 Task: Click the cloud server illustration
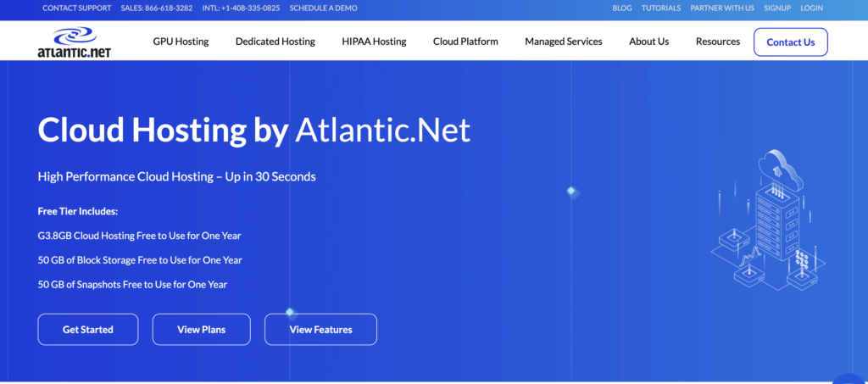coord(768,220)
